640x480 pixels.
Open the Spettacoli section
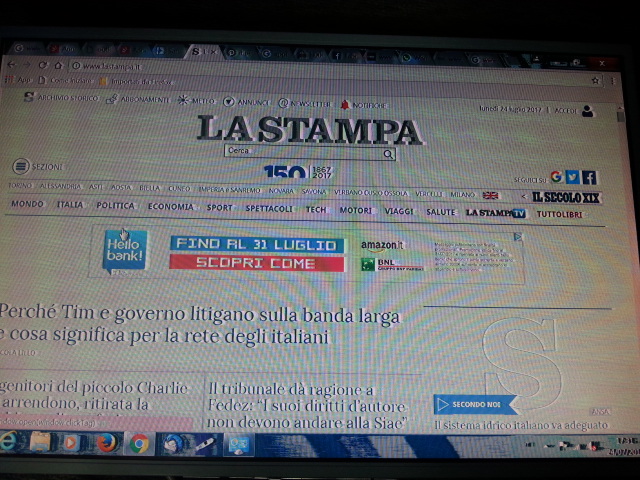coord(269,209)
